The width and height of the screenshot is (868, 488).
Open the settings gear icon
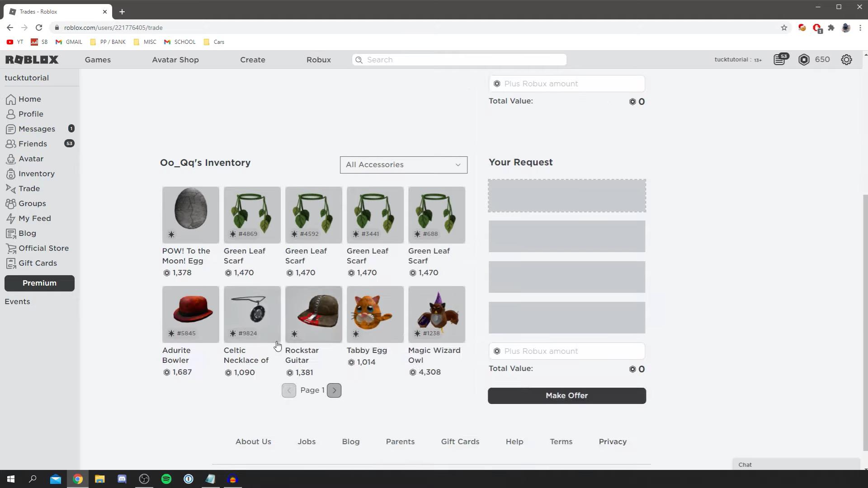click(x=846, y=60)
